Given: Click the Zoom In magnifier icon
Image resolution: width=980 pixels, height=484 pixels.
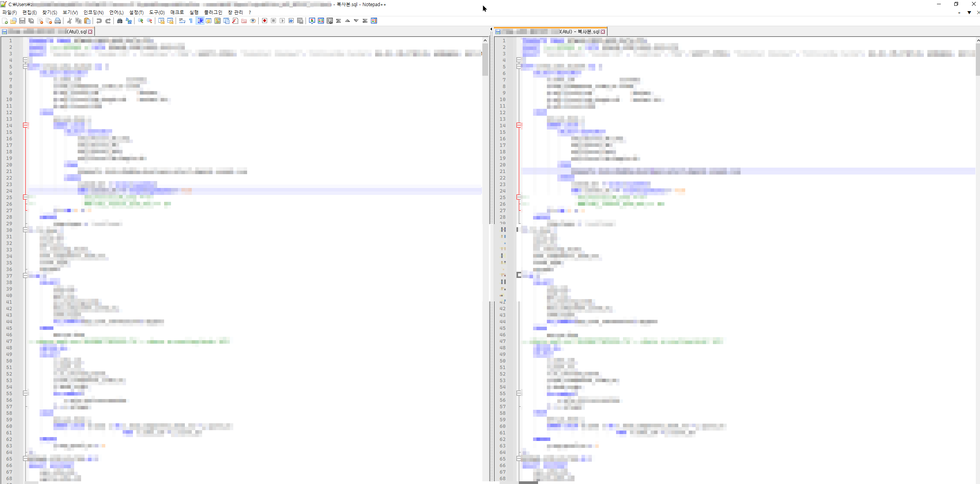Looking at the screenshot, I should 141,21.
